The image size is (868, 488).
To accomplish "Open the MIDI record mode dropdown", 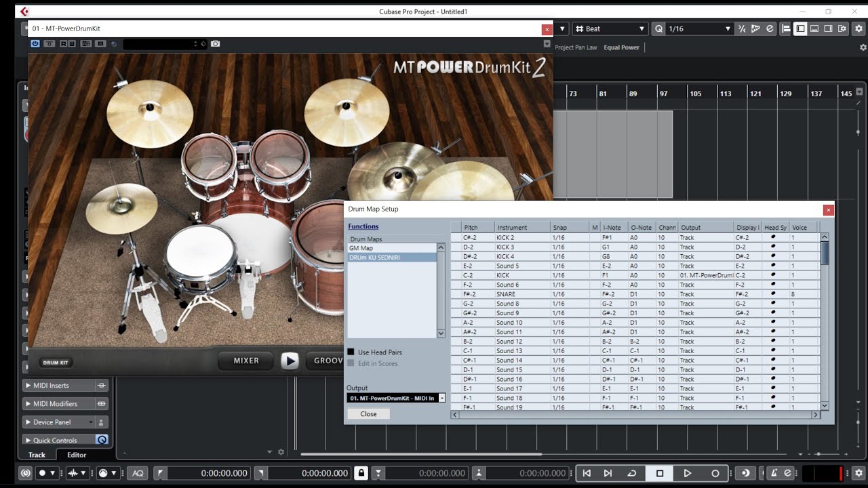I will pyautogui.click(x=107, y=473).
